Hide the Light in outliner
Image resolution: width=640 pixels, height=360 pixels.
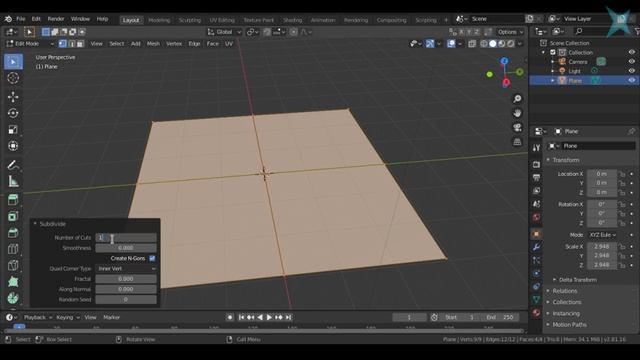click(631, 71)
